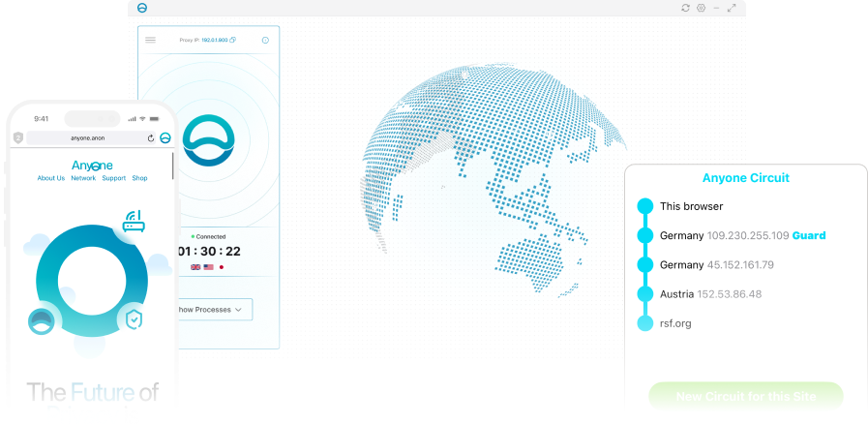Open the About Us menu item
Image resolution: width=868 pixels, height=424 pixels.
point(51,178)
